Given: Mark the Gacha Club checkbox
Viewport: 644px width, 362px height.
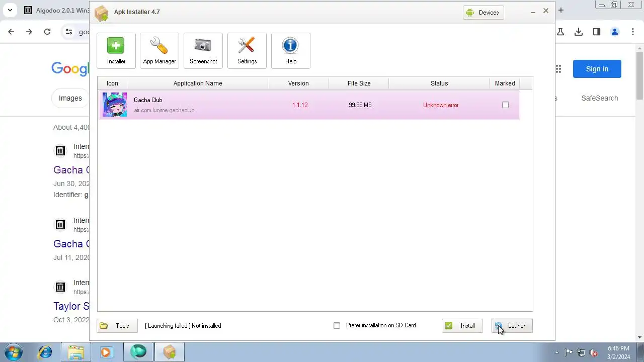Looking at the screenshot, I should tap(505, 105).
